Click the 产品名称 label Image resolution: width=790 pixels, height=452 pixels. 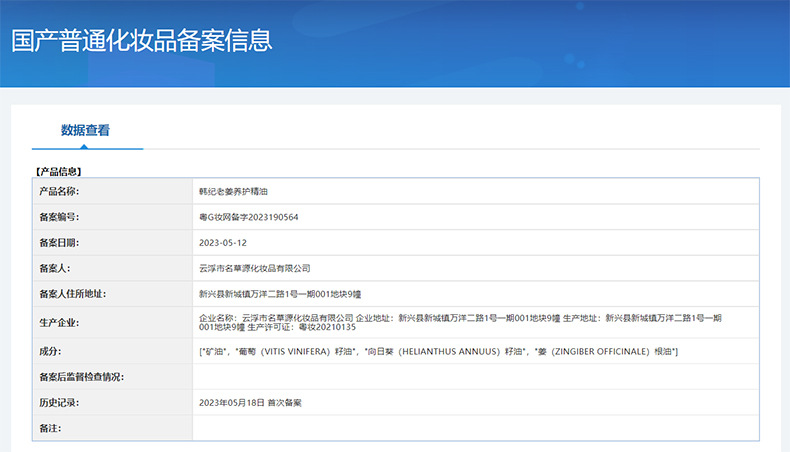tap(59, 191)
